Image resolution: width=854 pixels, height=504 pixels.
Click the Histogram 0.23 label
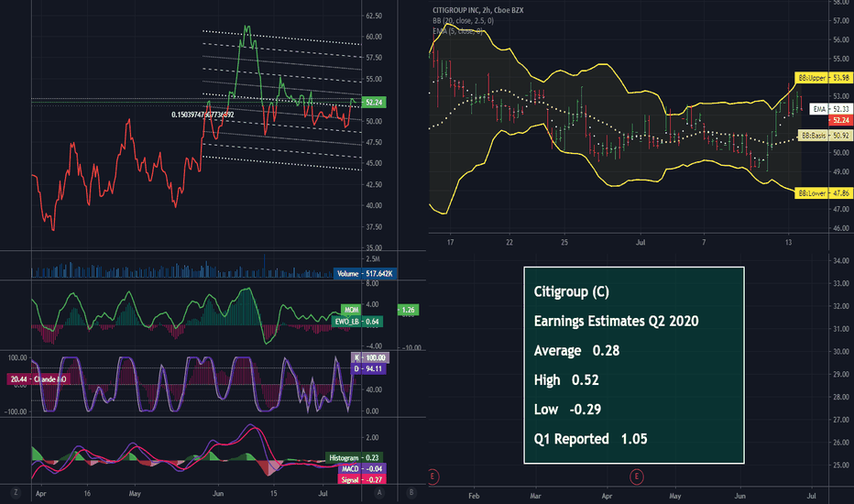coord(354,457)
